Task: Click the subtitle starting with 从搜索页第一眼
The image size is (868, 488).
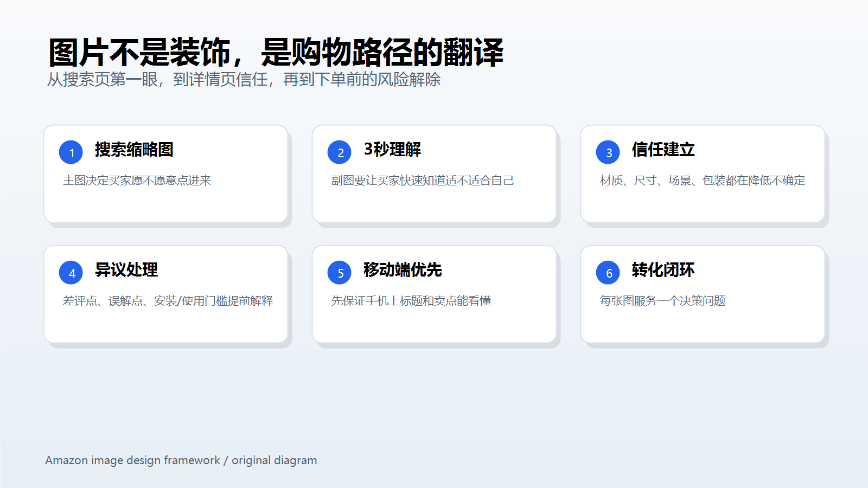Action: tap(244, 80)
